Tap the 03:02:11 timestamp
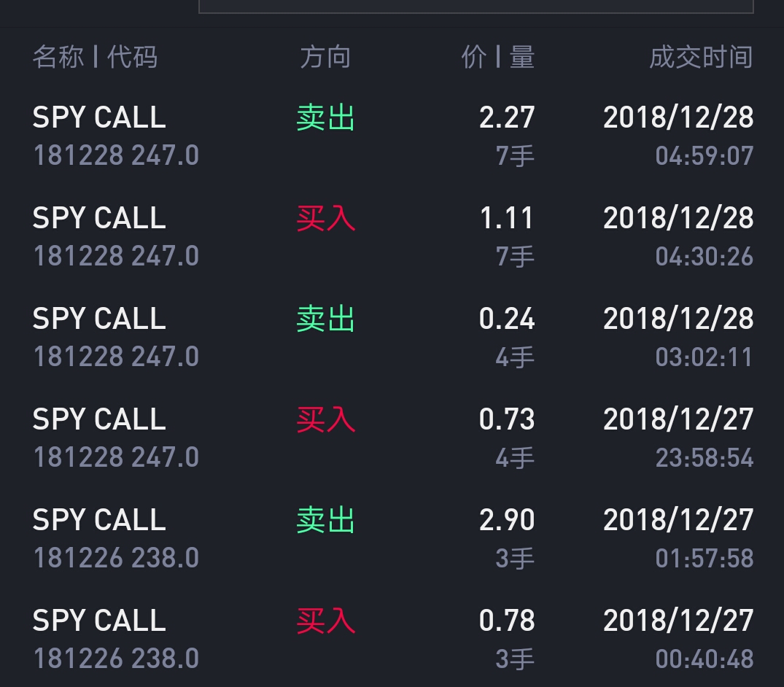Screen dimensions: 784x687 pos(704,357)
